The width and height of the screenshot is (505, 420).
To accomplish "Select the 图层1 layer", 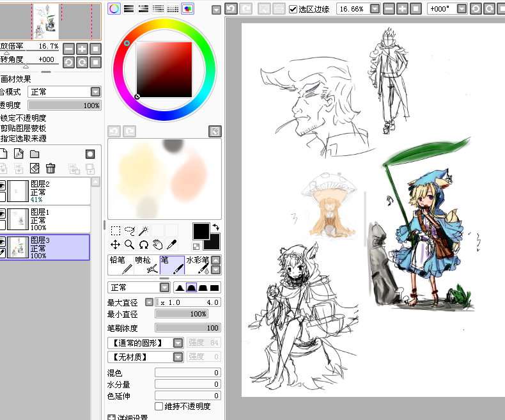I will tap(45, 219).
